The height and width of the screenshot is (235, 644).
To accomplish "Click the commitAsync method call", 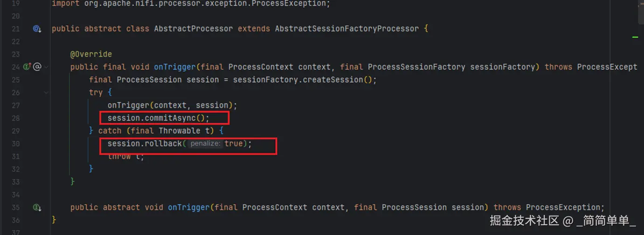I will tap(170, 118).
